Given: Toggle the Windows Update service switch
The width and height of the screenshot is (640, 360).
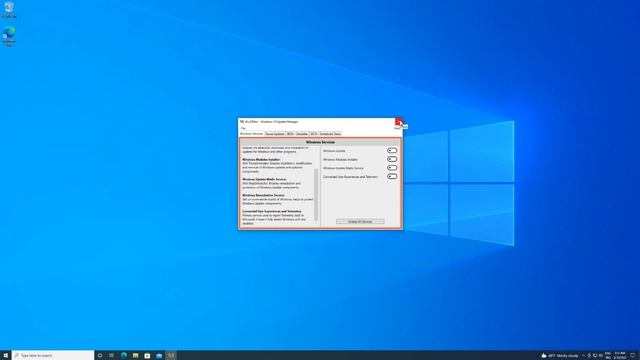Looking at the screenshot, I should 392,151.
